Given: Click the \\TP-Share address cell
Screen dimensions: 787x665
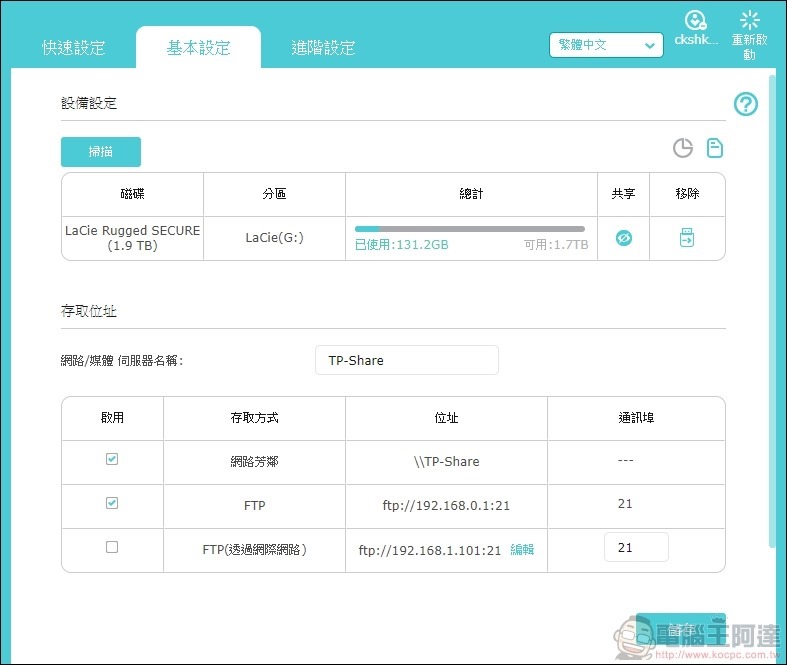Looking at the screenshot, I should point(446,462).
